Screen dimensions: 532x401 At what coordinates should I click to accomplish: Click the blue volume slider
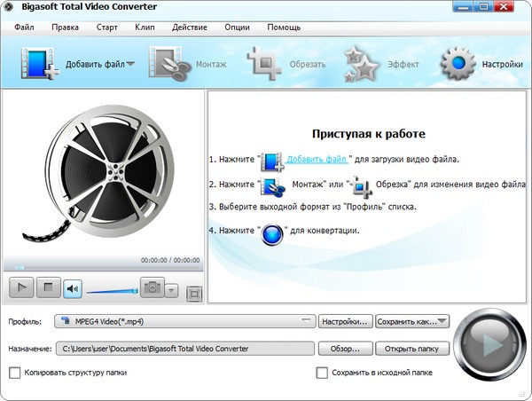coord(111,289)
